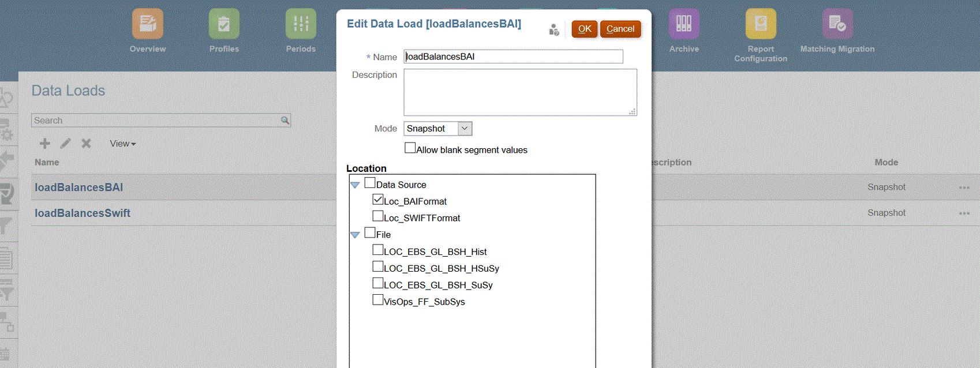
Task: Open the Archive icon
Action: pyautogui.click(x=684, y=24)
